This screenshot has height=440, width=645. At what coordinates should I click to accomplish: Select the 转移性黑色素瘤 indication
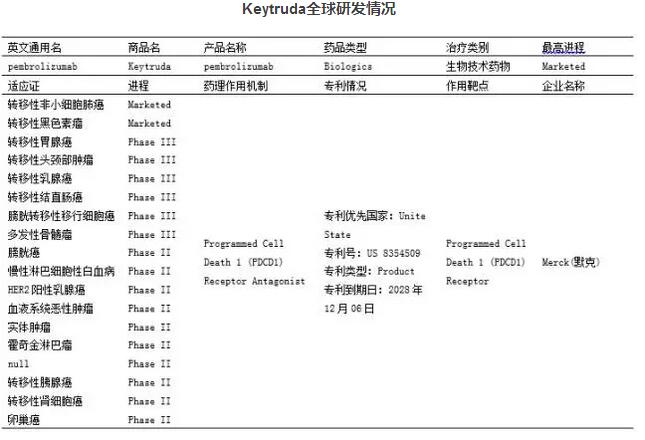tap(45, 123)
